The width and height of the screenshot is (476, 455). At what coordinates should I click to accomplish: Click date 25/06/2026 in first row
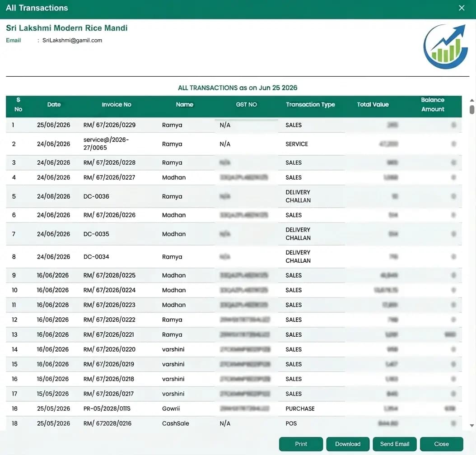pyautogui.click(x=53, y=125)
